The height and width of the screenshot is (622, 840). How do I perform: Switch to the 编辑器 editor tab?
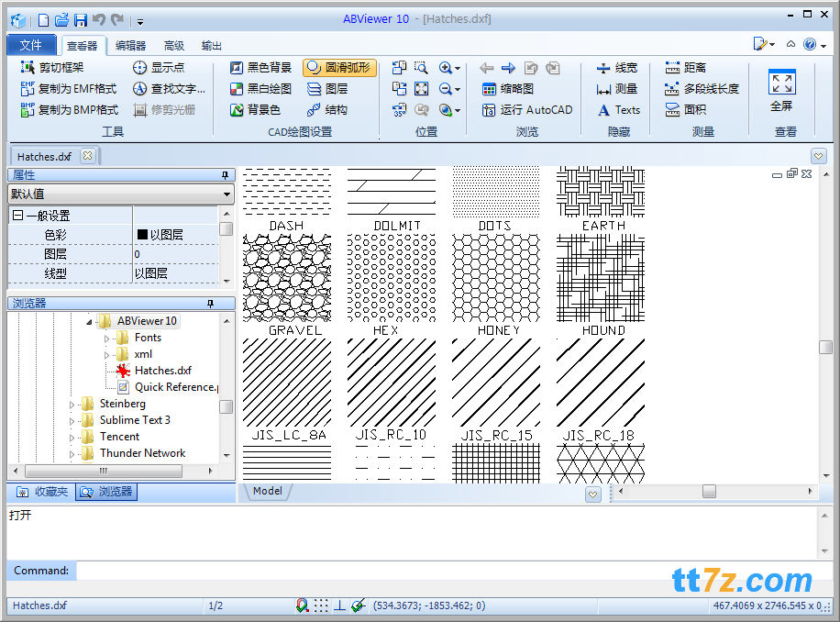pyautogui.click(x=131, y=46)
